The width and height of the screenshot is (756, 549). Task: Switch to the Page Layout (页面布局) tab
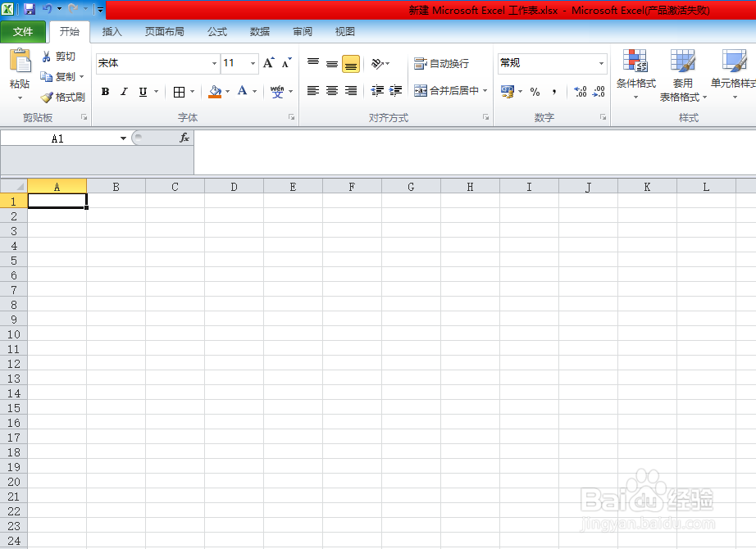[165, 31]
